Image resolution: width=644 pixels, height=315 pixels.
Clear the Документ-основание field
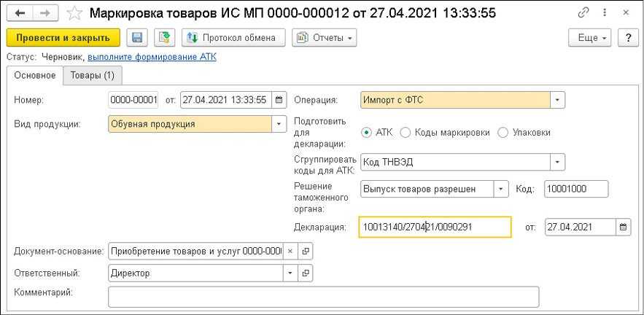(x=290, y=252)
